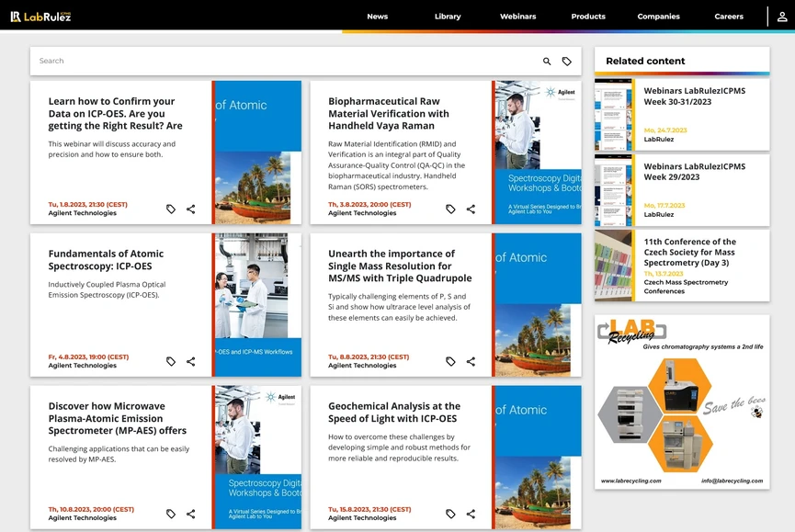Screen dimensions: 795x532
Task: Open the Library menu
Action: click(448, 17)
